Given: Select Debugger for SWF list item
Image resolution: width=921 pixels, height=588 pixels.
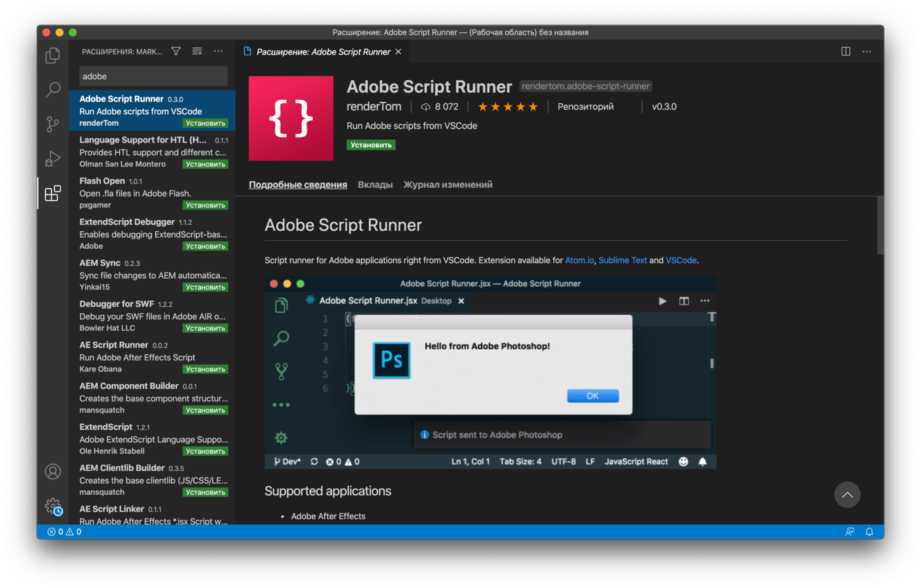Looking at the screenshot, I should 152,316.
